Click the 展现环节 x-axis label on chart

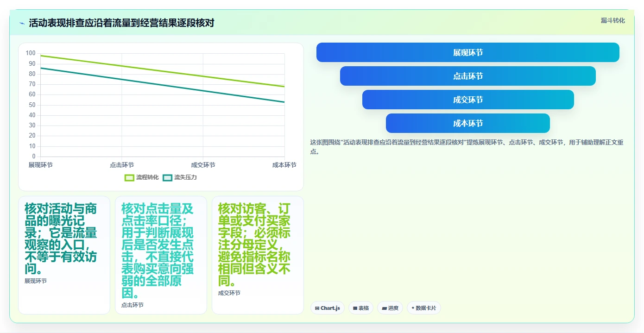tap(40, 165)
